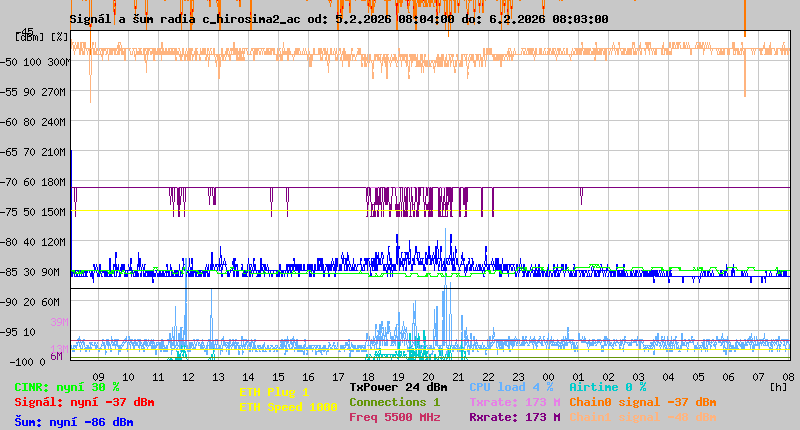Click the 'ETH Plug 1' legend label
The width and height of the screenshot is (800, 430).
click(274, 392)
